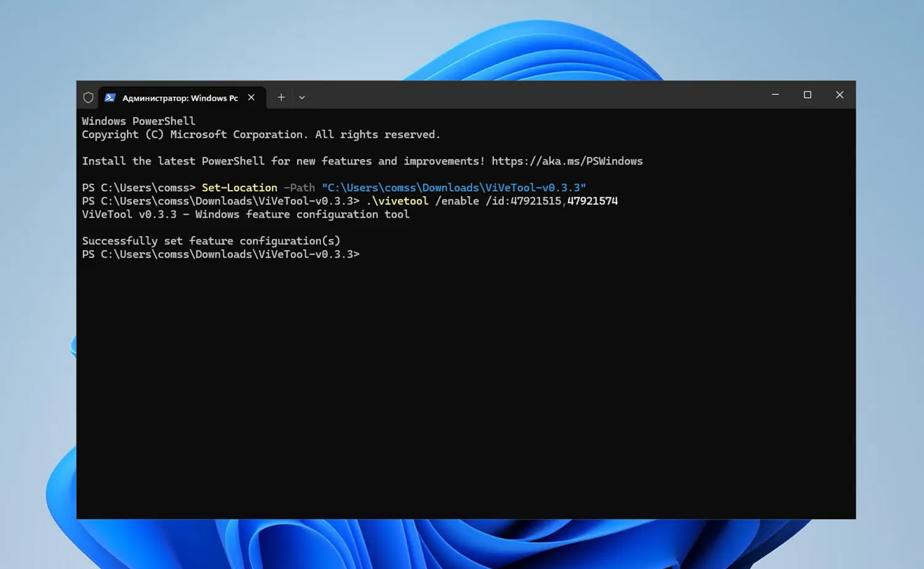Maximize the Terminal window
This screenshot has width=924, height=569.
(x=808, y=95)
